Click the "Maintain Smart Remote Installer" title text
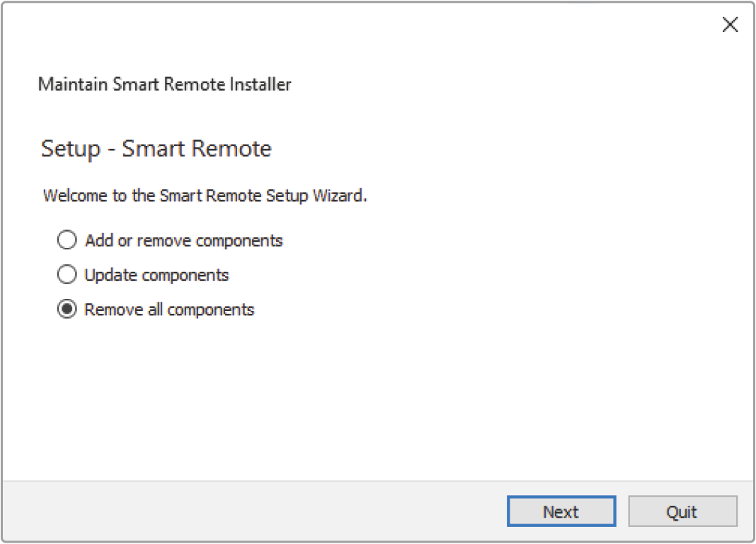 pyautogui.click(x=164, y=84)
